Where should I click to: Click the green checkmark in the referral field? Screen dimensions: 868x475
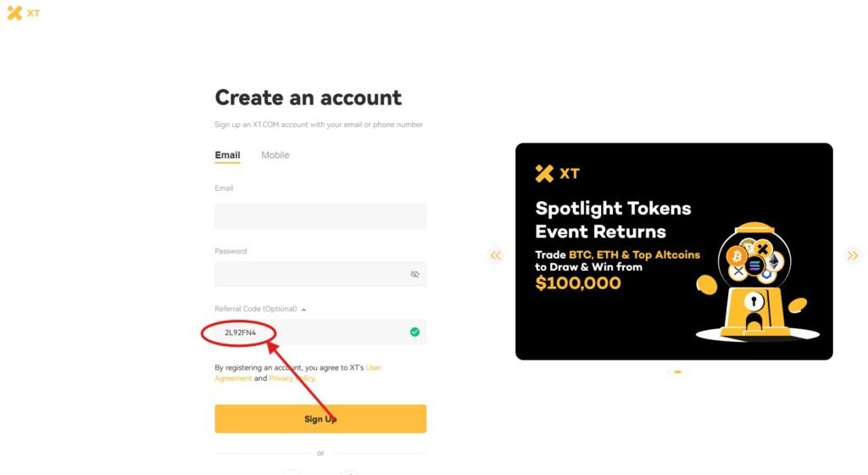point(415,332)
